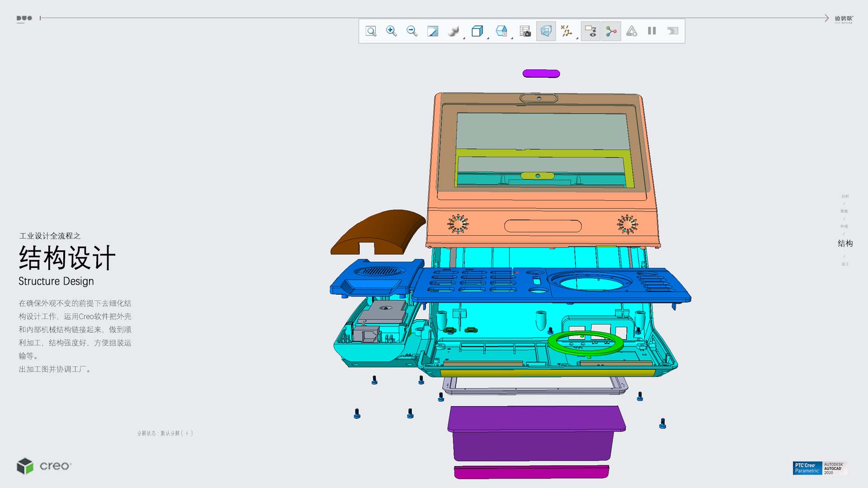Click the grayed last toolbar icon
Viewport: 868px width, 488px height.
coord(673,31)
